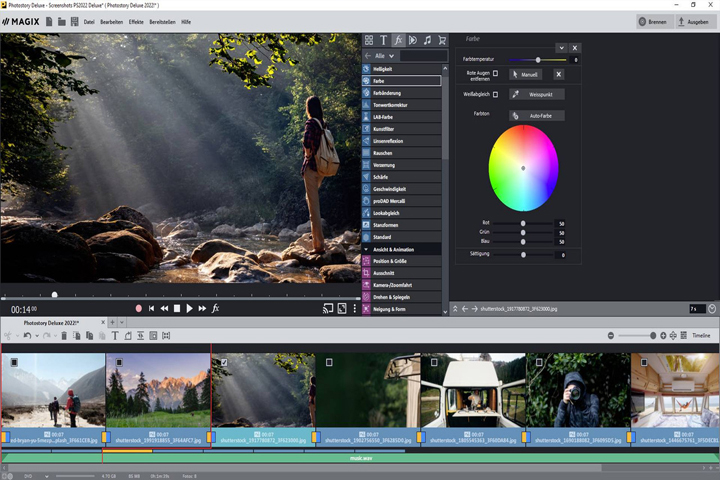
Task: Click the undo arrow in timeline toolbar
Action: click(28, 336)
